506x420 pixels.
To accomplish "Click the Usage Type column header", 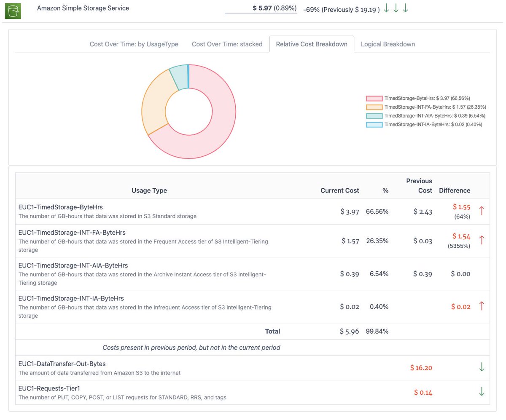I will point(149,190).
